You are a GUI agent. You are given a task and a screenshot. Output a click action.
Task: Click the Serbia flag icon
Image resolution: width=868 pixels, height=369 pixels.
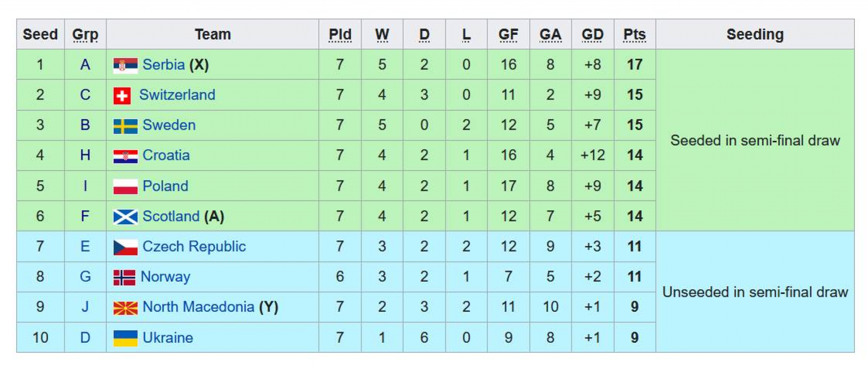tap(125, 65)
